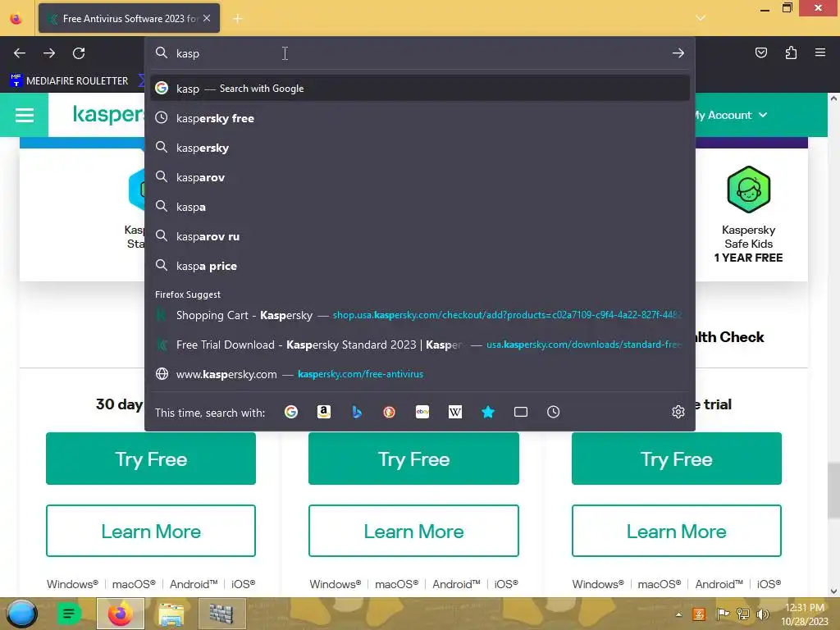Search bookmarks using the star icon
The height and width of the screenshot is (630, 840).
[x=488, y=412]
